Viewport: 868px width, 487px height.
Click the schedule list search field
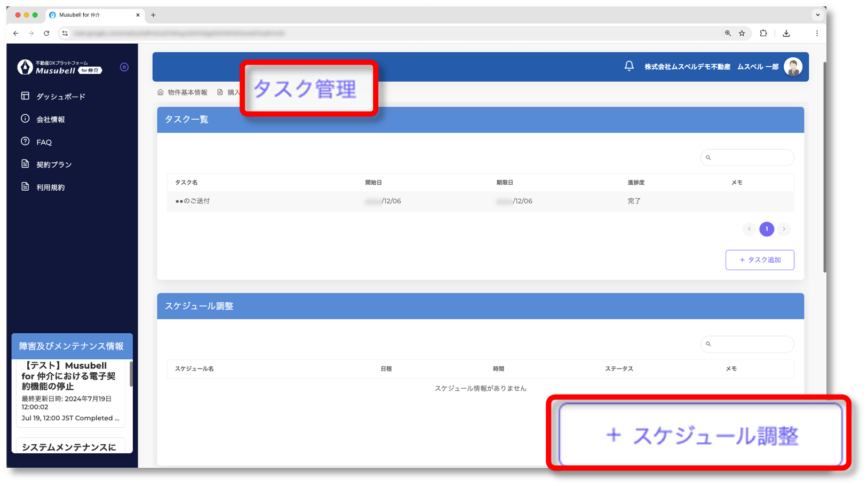tap(751, 344)
